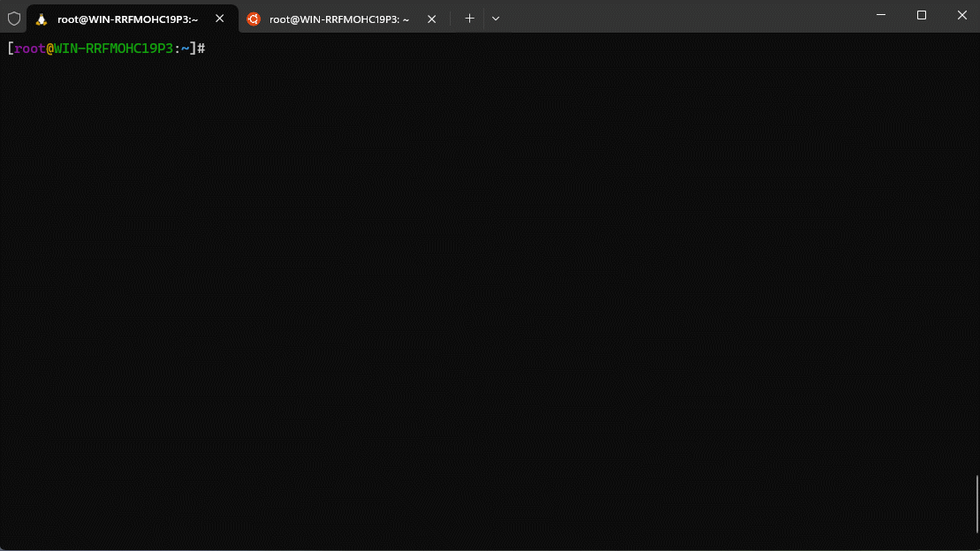The height and width of the screenshot is (551, 980).
Task: Open a new tab with plus button
Action: pos(469,19)
